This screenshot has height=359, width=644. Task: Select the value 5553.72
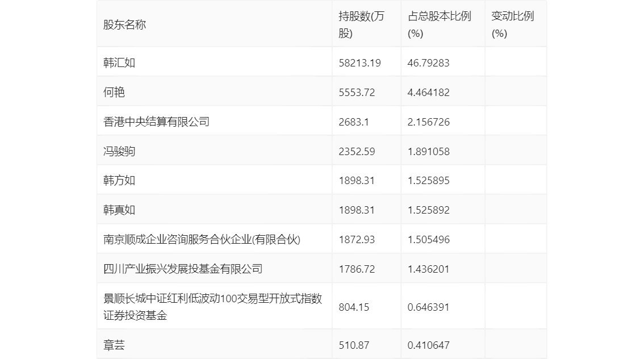coord(357,93)
